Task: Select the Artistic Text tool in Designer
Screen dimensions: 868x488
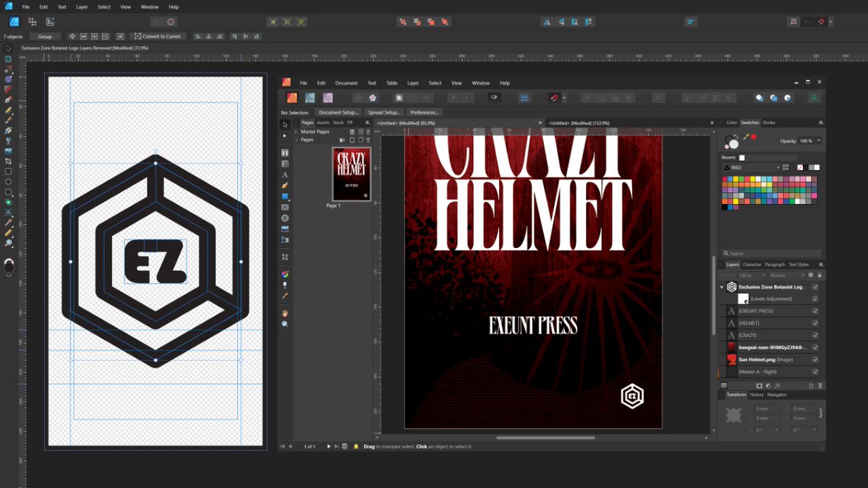Action: [9, 213]
